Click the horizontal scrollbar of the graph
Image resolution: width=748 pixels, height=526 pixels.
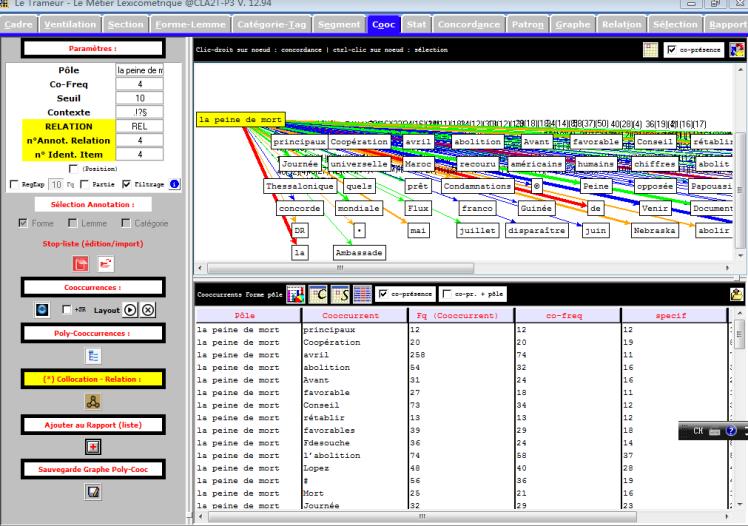tap(341, 268)
